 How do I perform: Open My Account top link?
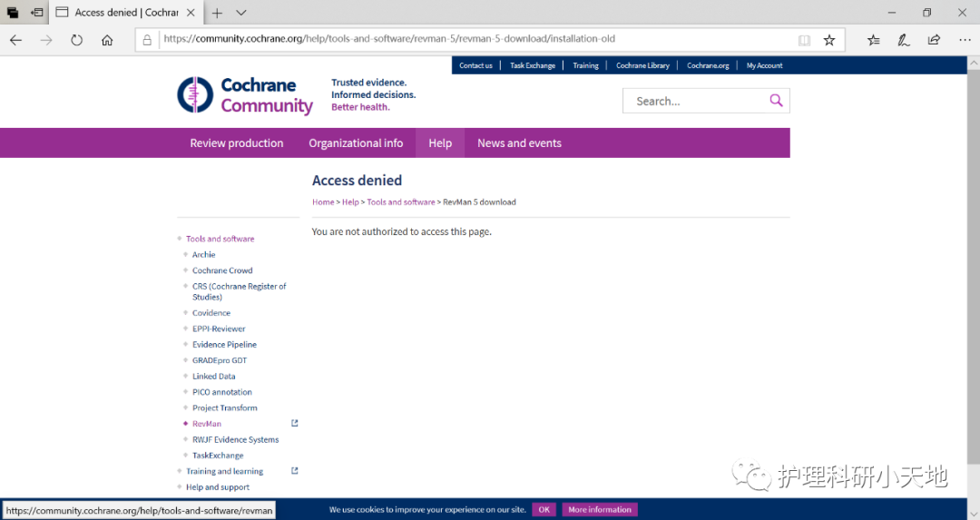tap(764, 65)
